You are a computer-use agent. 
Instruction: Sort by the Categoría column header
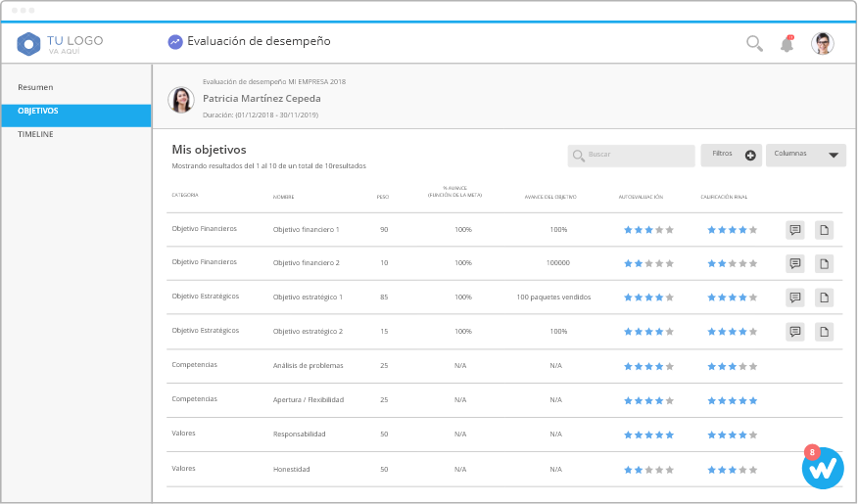(x=185, y=196)
